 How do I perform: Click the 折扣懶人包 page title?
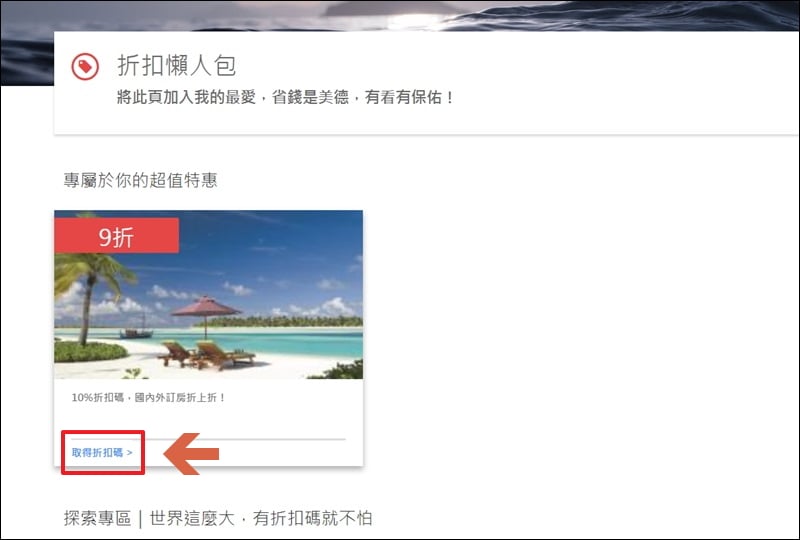tap(177, 65)
